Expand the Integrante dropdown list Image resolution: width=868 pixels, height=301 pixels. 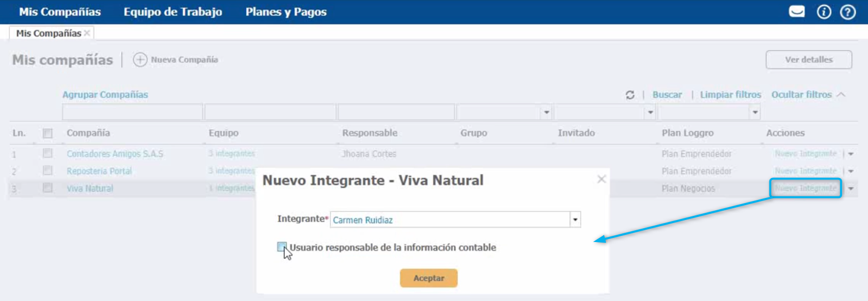coord(575,219)
